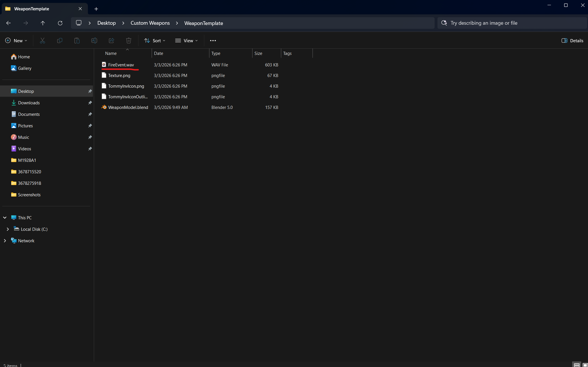Click the Paste clipboard icon
Viewport: 588px width, 367px height.
[x=77, y=41]
